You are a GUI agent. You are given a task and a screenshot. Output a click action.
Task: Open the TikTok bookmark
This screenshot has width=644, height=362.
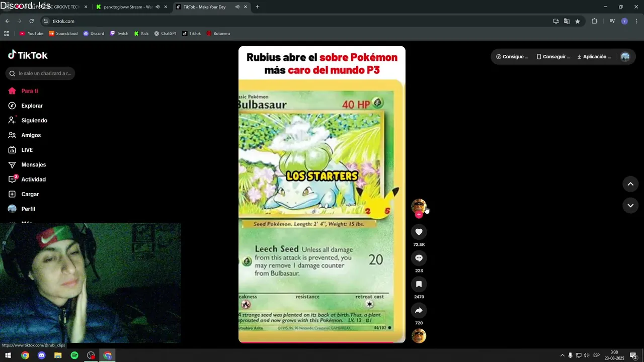coord(192,34)
